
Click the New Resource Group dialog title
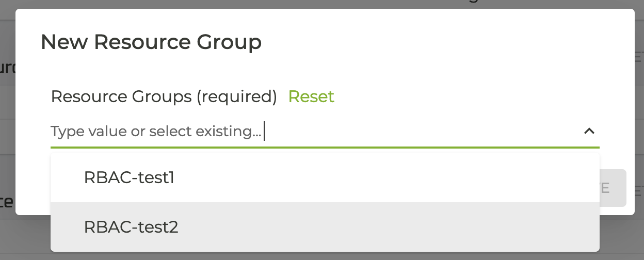151,42
